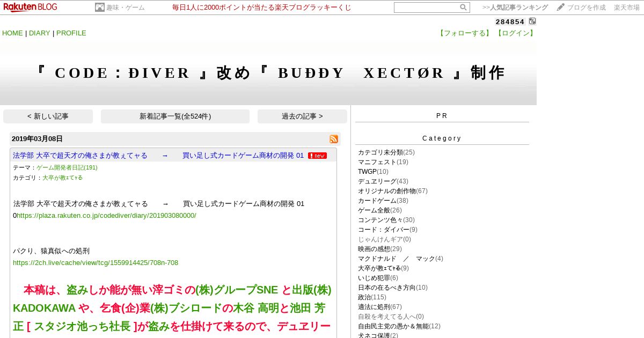Open the Rakuten BLOG logo

point(31,7)
